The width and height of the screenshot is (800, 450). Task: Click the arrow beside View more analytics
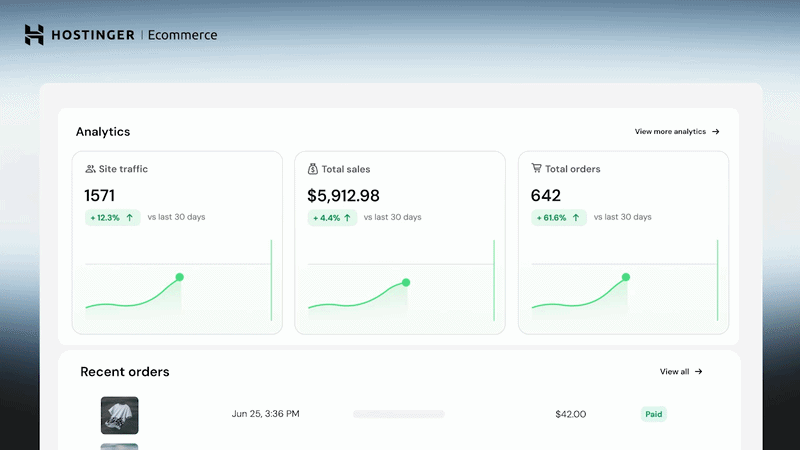point(716,132)
